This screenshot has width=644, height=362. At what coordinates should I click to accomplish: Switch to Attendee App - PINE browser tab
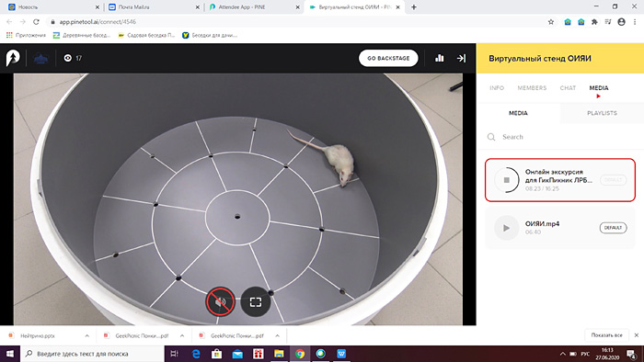tap(253, 7)
